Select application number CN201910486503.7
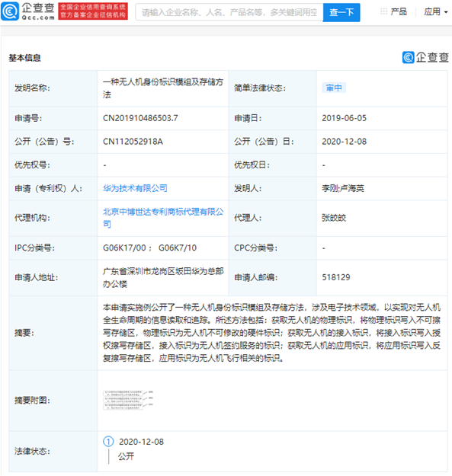Screen dimensions: 452x476 [140, 118]
